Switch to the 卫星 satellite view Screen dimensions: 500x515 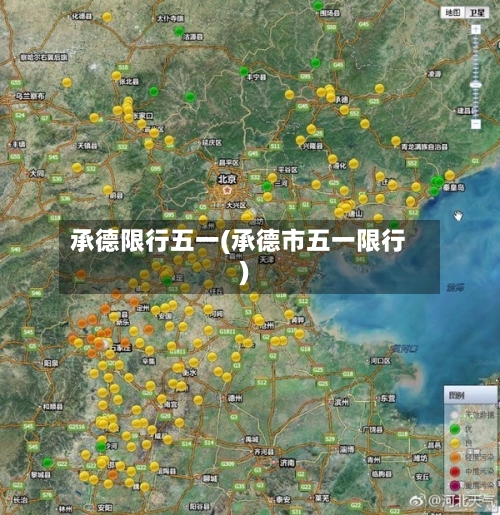pyautogui.click(x=477, y=13)
